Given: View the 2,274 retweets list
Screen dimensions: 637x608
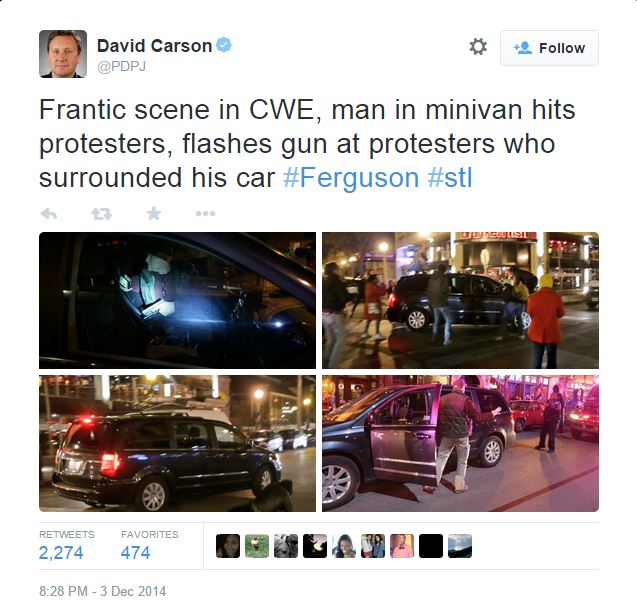Looking at the screenshot, I should [x=61, y=552].
